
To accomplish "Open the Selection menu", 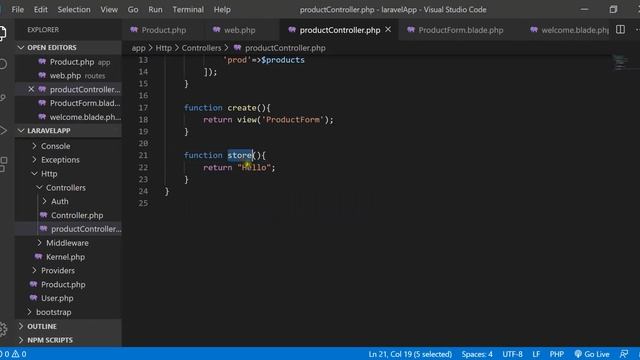I will 74,9.
